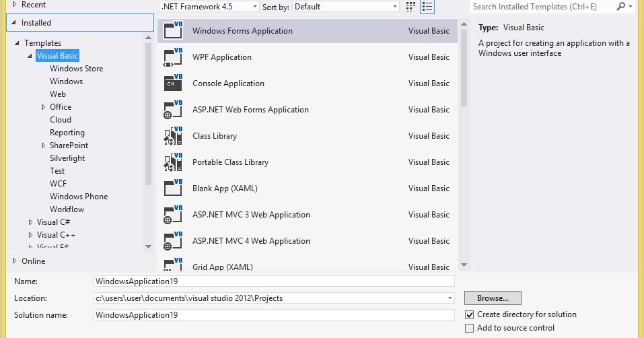Collapse the Templates tree node
This screenshot has width=644, height=338.
(17, 42)
